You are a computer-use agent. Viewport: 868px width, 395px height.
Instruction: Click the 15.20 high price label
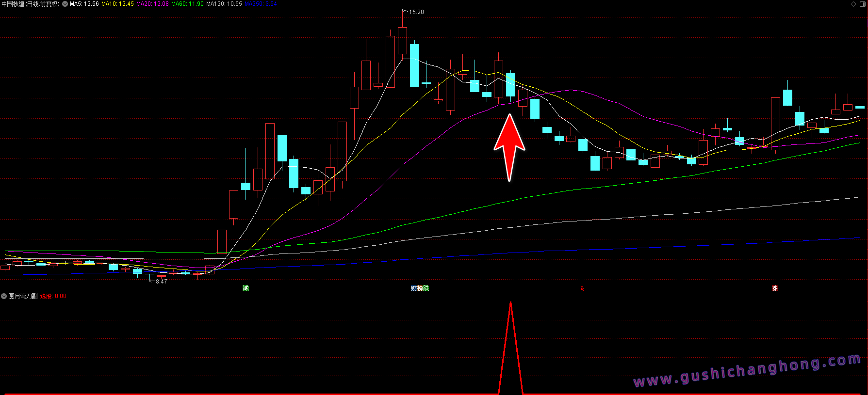tap(416, 12)
